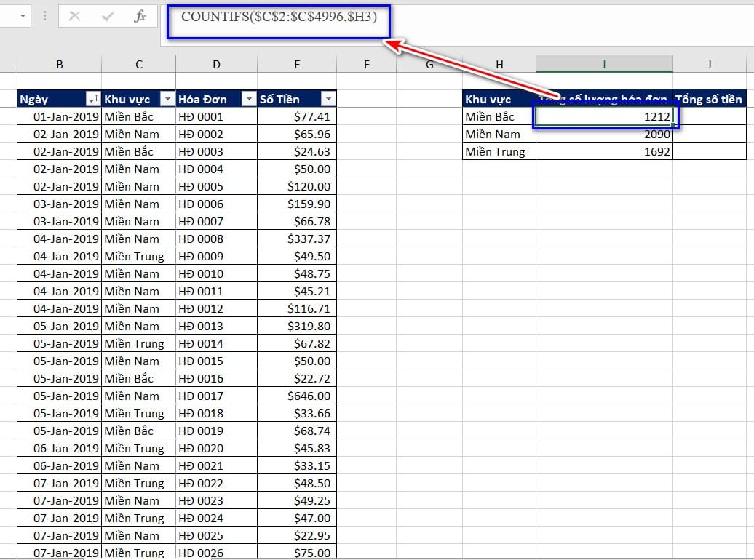Click the three-dot Name Box resize handle

45,16
